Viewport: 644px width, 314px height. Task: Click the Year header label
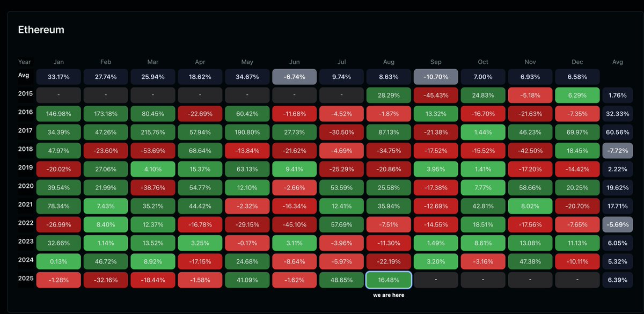coord(25,62)
